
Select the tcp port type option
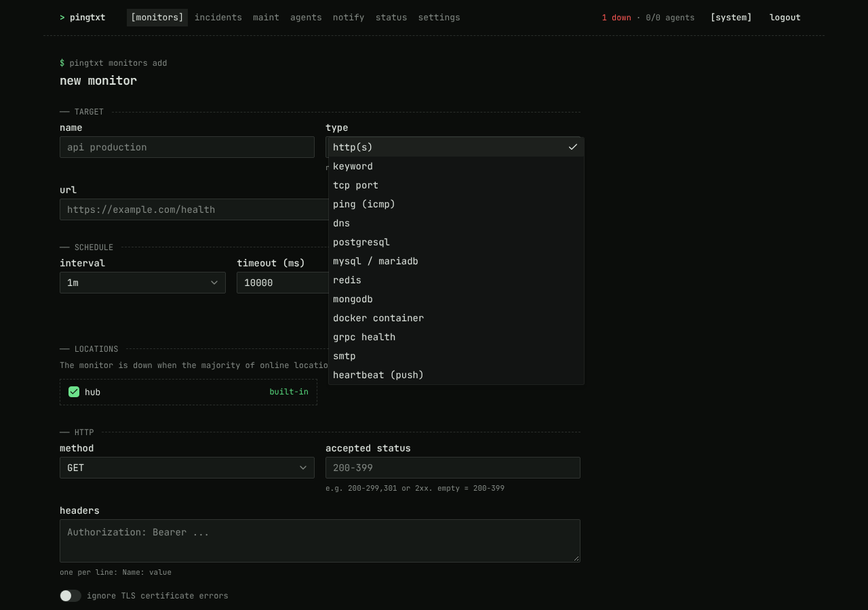456,185
